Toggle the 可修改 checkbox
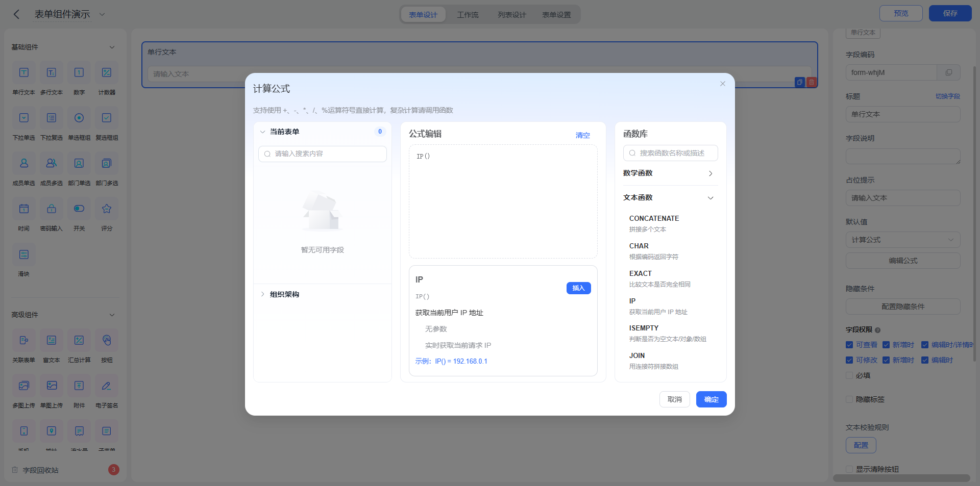The height and width of the screenshot is (486, 980). click(849, 360)
